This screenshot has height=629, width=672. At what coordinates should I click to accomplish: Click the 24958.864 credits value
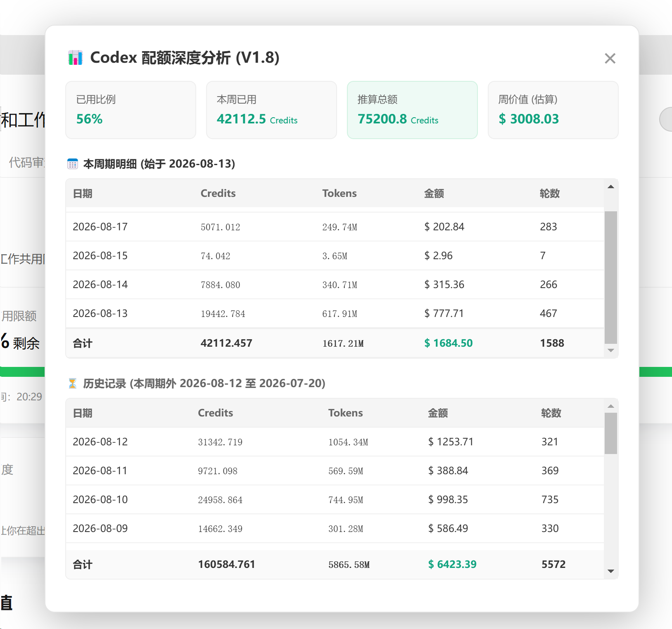pyautogui.click(x=220, y=500)
